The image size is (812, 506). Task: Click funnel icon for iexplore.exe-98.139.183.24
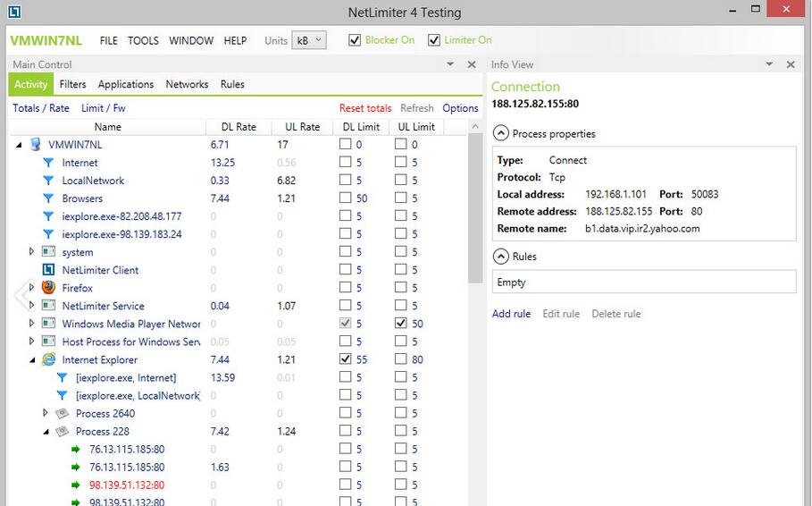[48, 234]
